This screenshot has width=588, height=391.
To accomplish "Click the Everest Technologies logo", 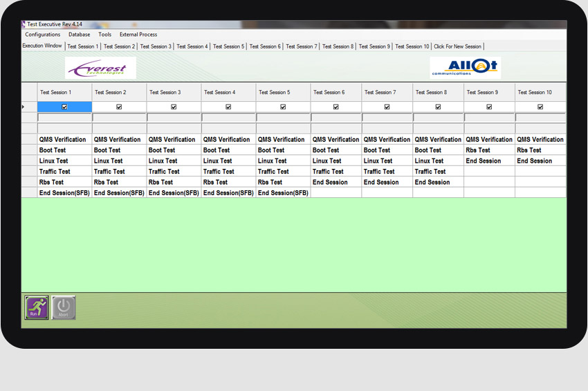I will tap(100, 68).
